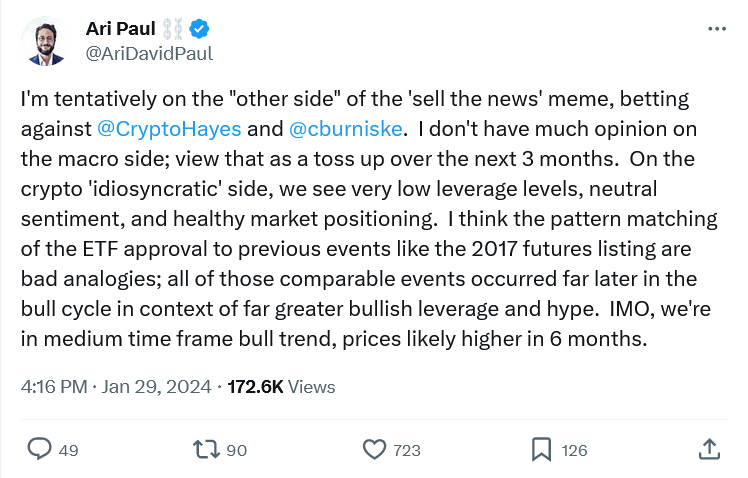Open the @AriDavidPaul handle link
This screenshot has width=748, height=478.
[x=150, y=53]
